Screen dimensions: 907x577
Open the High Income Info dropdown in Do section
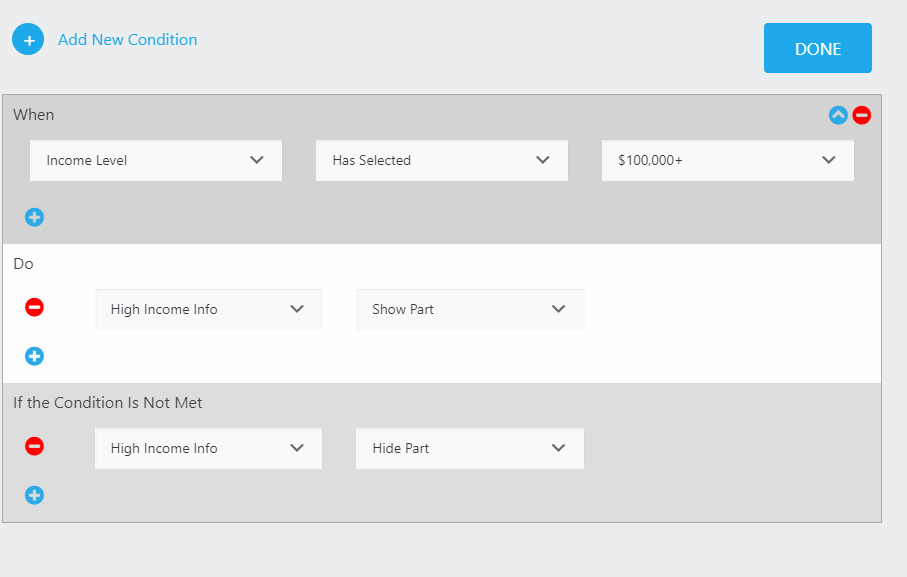pos(208,309)
